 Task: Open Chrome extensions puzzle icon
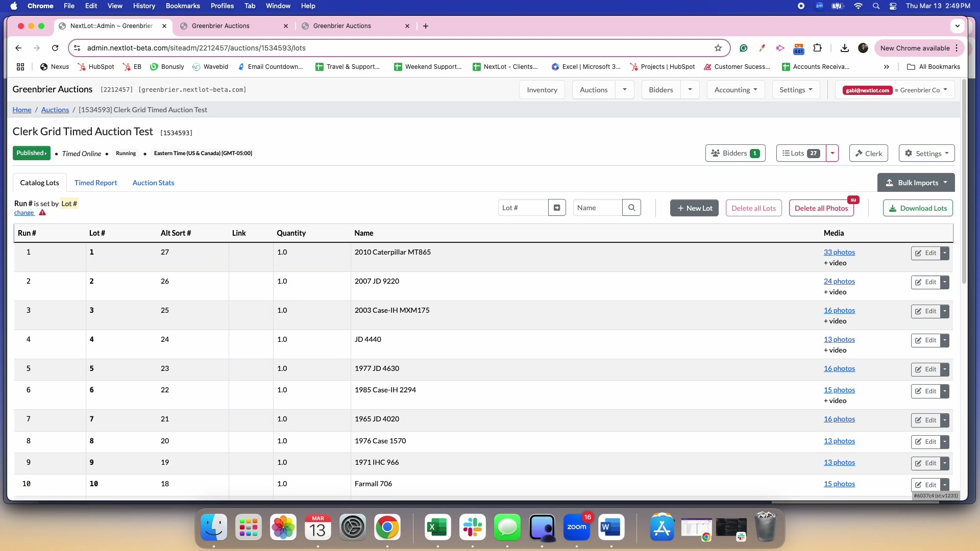[817, 48]
